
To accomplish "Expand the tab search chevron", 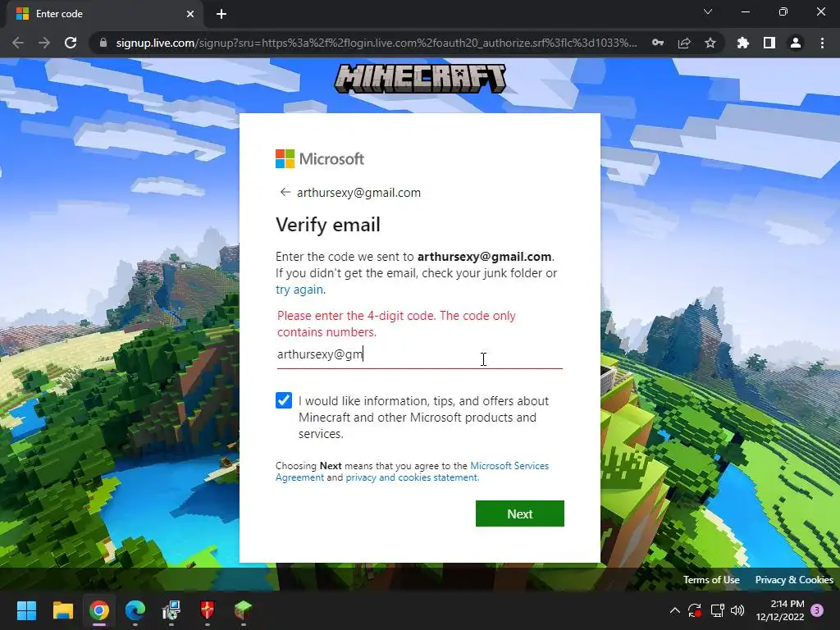I will [708, 11].
